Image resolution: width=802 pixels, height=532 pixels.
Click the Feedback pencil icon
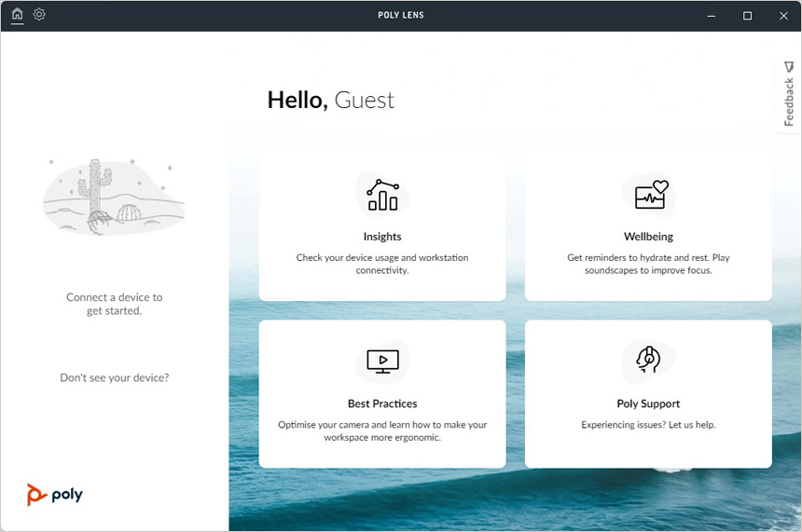point(789,67)
